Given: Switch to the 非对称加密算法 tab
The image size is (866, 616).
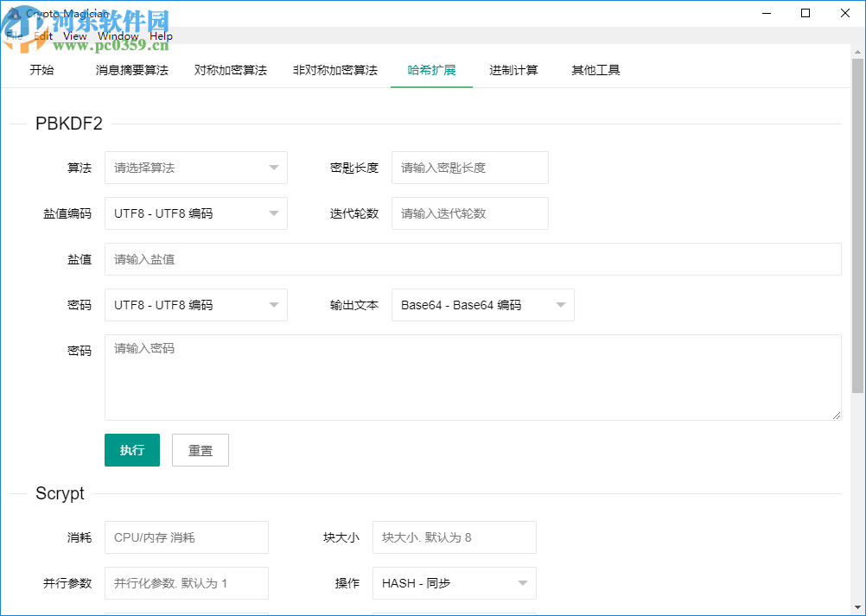Looking at the screenshot, I should click(334, 70).
